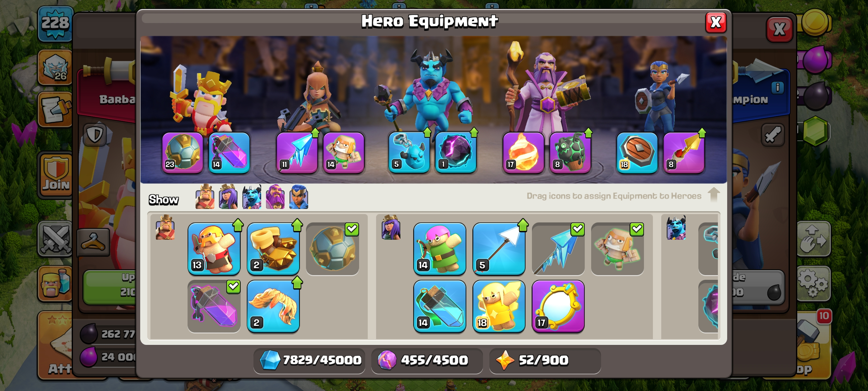Select the level 18 Healer Puppet equipment
The height and width of the screenshot is (391, 868).
(499, 306)
